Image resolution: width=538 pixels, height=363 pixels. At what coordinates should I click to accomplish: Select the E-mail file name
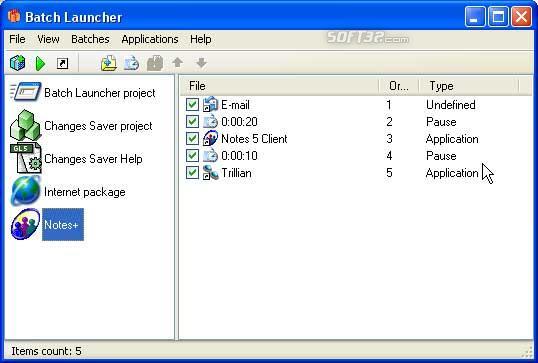[x=235, y=105]
